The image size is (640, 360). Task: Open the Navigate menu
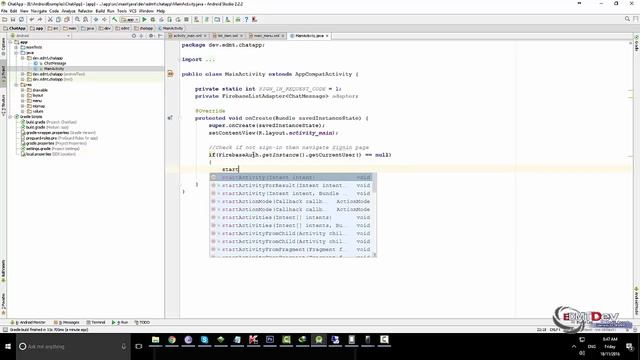click(x=39, y=11)
